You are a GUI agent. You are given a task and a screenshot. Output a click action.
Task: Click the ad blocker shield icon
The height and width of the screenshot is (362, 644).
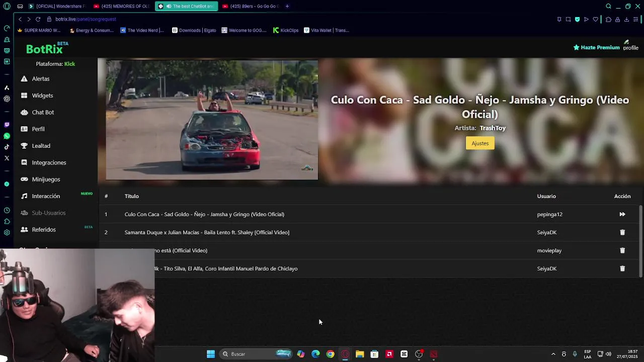click(x=577, y=19)
